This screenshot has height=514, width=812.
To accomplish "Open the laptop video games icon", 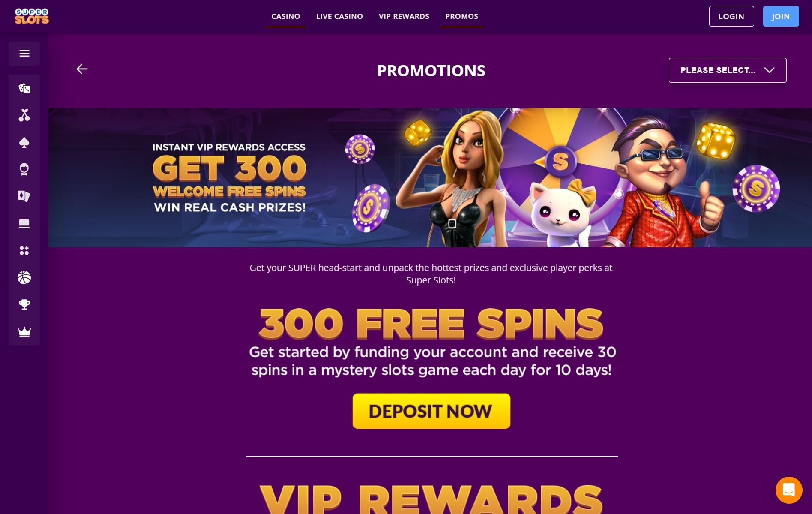I will (x=24, y=223).
